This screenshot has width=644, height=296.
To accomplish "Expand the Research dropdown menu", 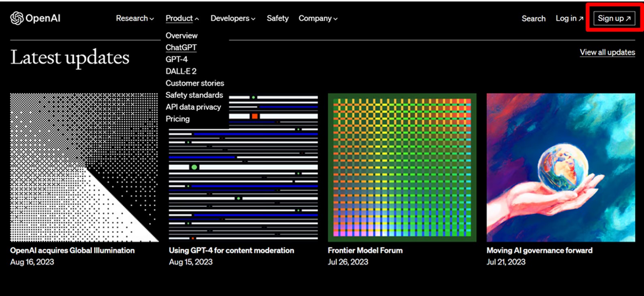I will pos(135,18).
